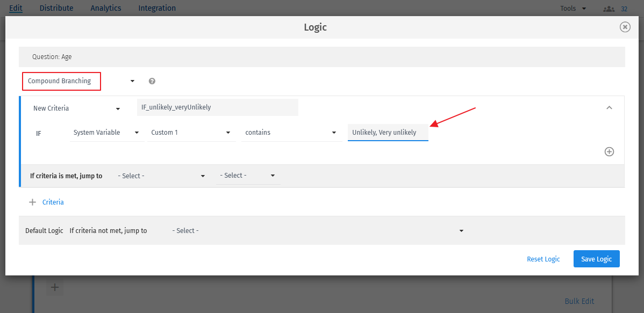Open first jump-to Select dropdown
The width and height of the screenshot is (644, 313).
pyautogui.click(x=161, y=176)
